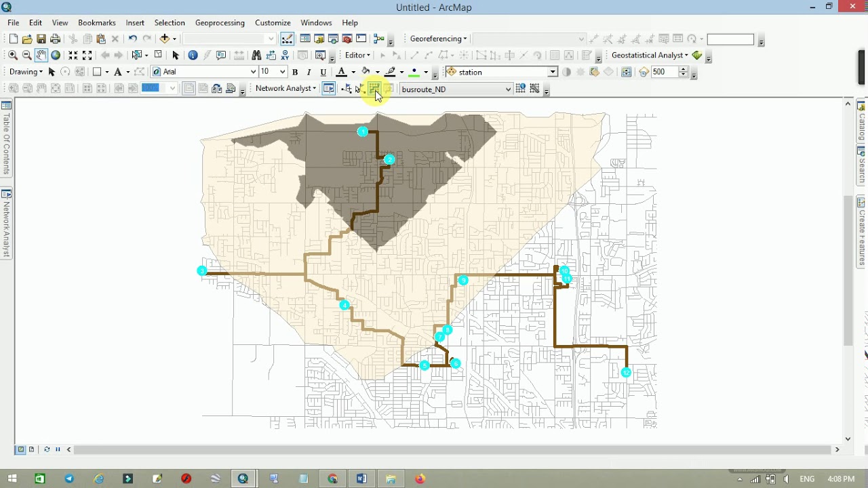Open the File menu

point(14,22)
